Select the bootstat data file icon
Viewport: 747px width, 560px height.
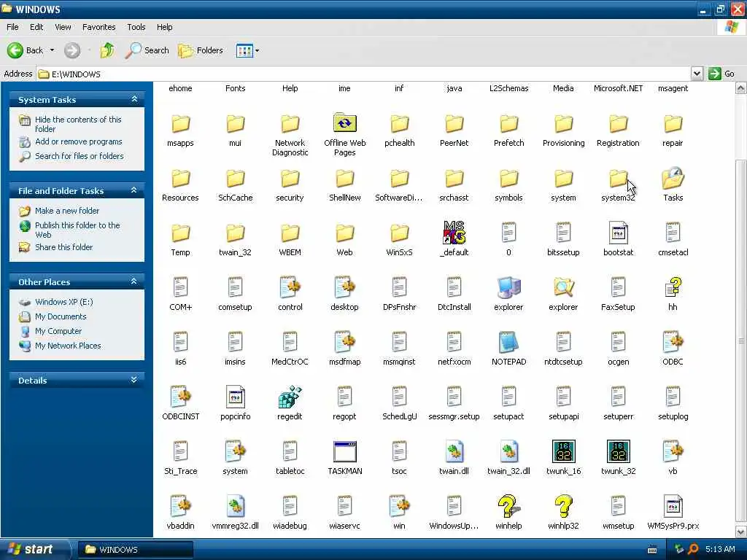pyautogui.click(x=618, y=233)
